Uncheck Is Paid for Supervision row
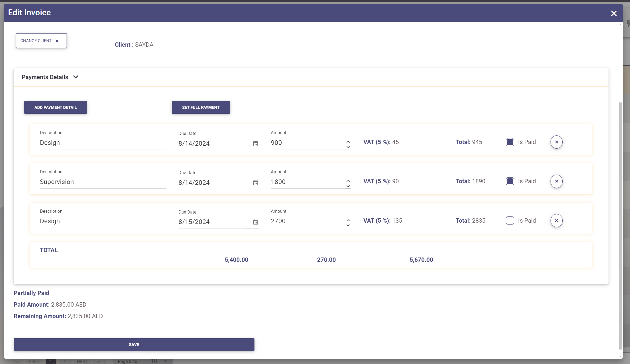 pyautogui.click(x=510, y=181)
